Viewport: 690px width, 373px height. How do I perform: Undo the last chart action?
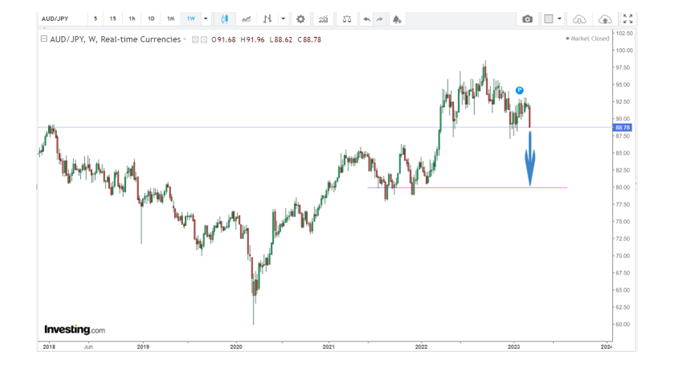click(367, 19)
